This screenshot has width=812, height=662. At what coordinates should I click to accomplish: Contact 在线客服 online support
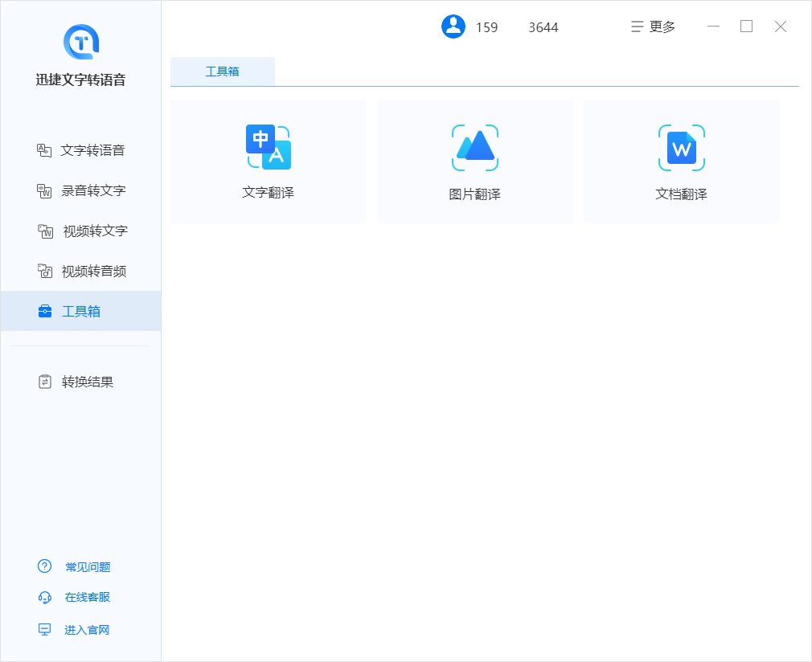tap(88, 597)
